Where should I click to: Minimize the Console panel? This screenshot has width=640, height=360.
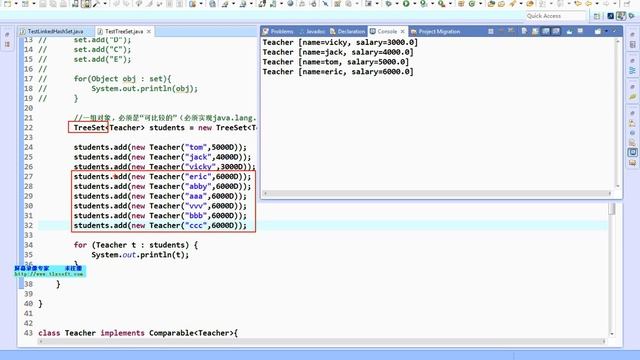pos(614,31)
